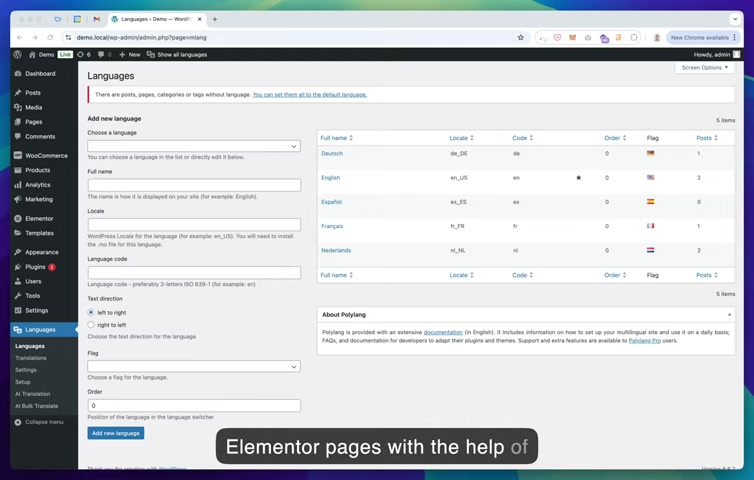Image resolution: width=754 pixels, height=480 pixels.
Task: Click the Analytics bar chart icon
Action: point(18,185)
